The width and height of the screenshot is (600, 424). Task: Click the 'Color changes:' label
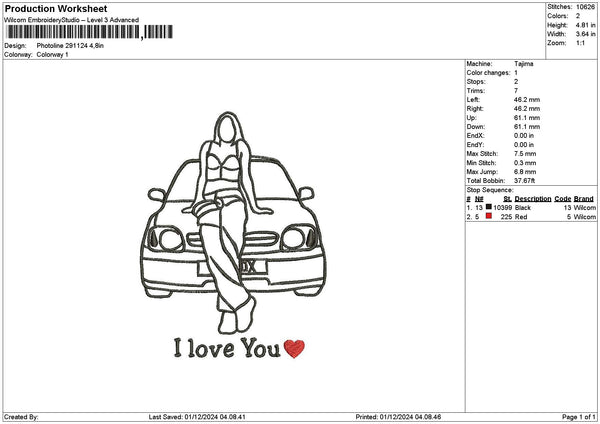click(488, 73)
